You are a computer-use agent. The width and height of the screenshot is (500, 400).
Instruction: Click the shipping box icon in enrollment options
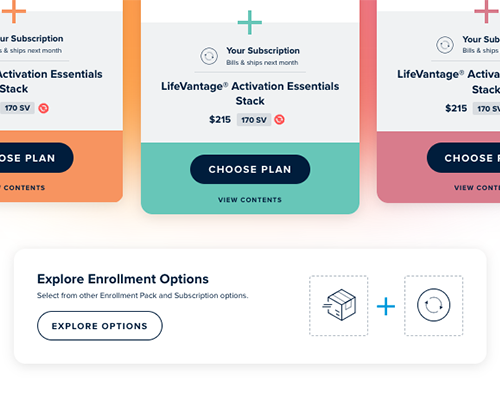point(339,305)
